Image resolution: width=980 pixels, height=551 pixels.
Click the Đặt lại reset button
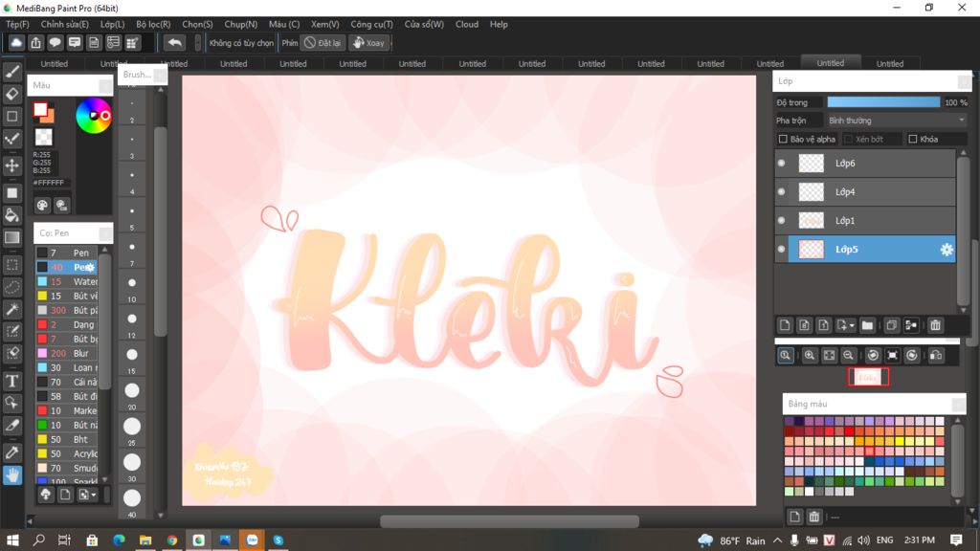323,42
